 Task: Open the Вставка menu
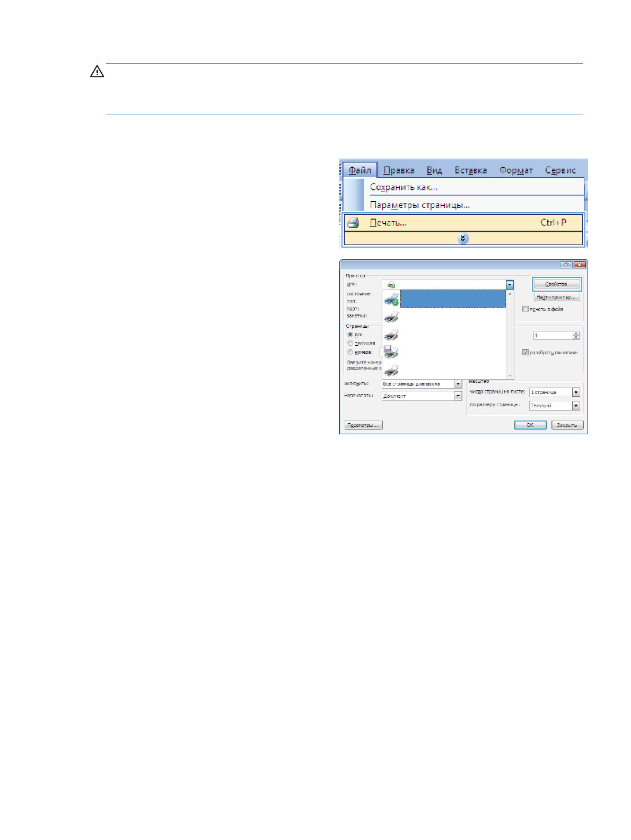click(470, 170)
